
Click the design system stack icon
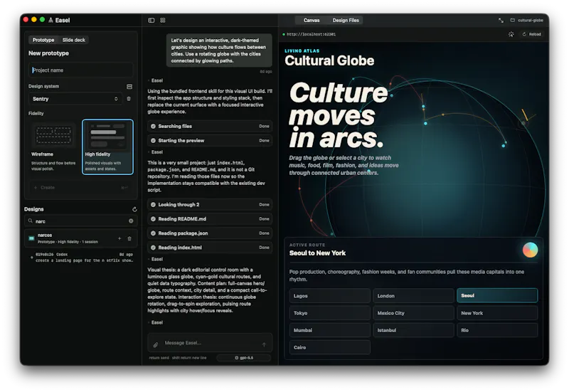(x=129, y=86)
